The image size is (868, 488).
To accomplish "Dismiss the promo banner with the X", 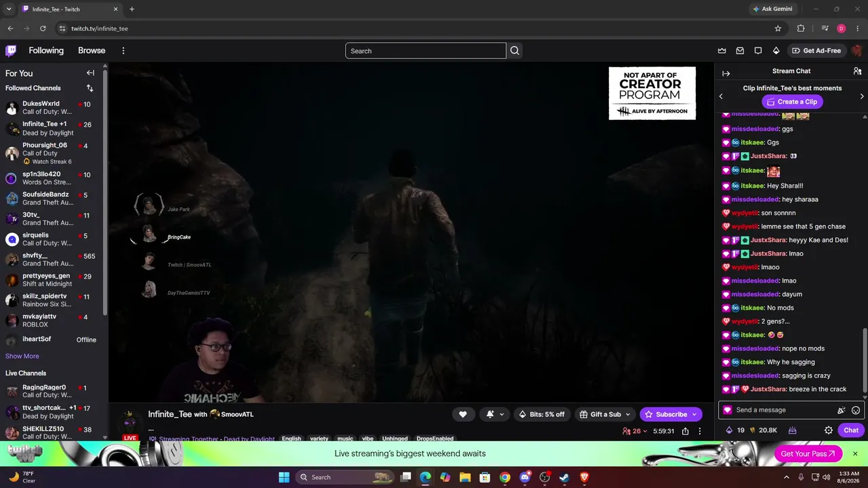I will click(x=855, y=454).
